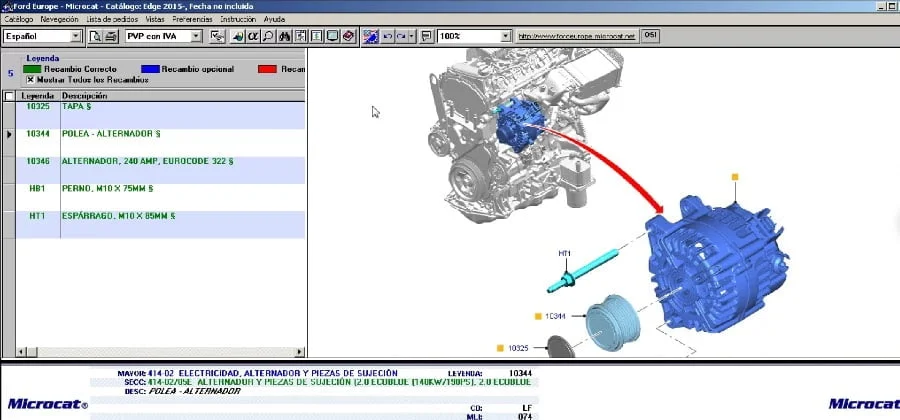The width and height of the screenshot is (900, 420).
Task: Click the yellow marker beside 10344 callout
Action: click(x=538, y=316)
